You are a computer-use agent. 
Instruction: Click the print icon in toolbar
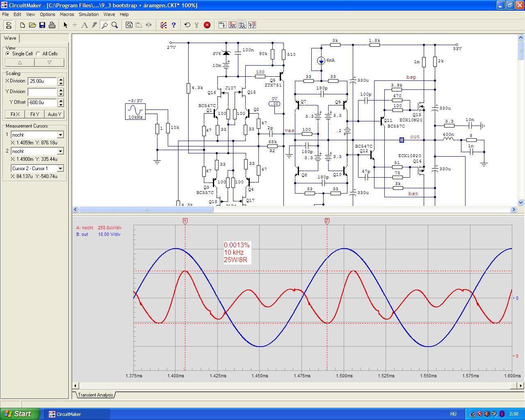(x=52, y=25)
